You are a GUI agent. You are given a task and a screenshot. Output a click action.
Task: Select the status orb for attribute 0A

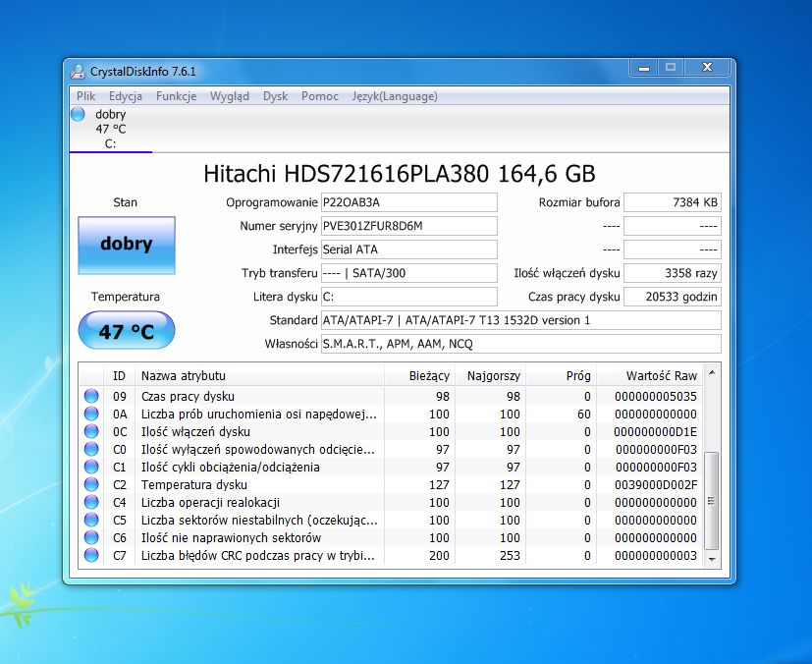pos(91,414)
